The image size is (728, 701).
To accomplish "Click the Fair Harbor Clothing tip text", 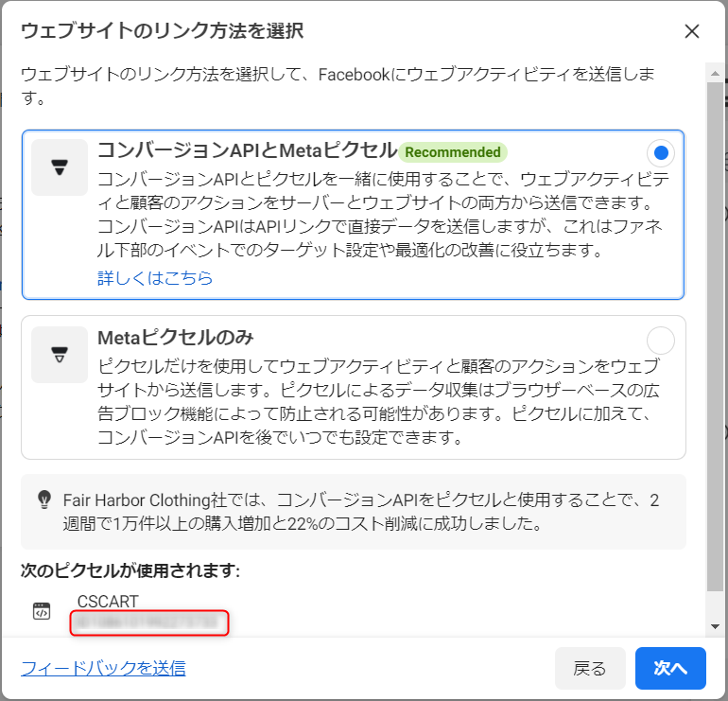I will [359, 511].
